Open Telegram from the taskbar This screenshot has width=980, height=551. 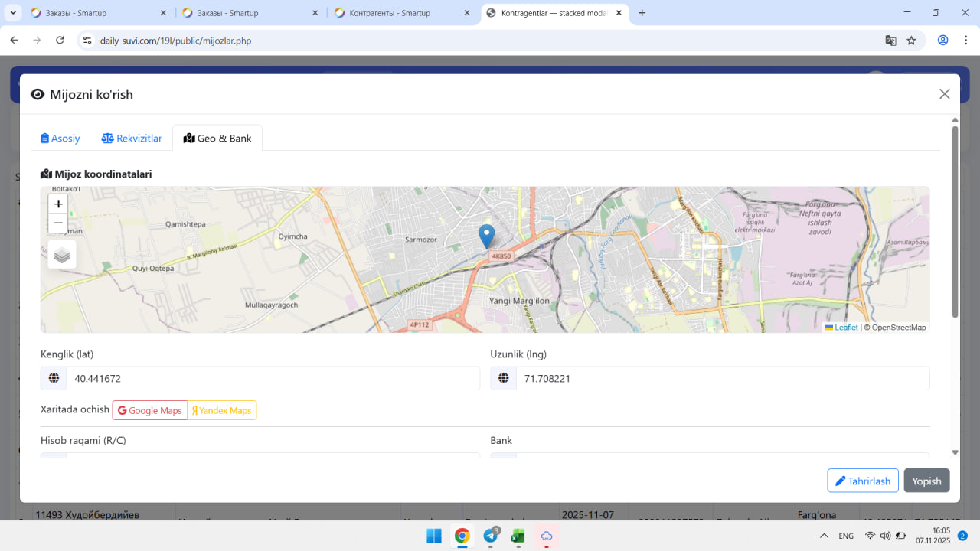(491, 536)
